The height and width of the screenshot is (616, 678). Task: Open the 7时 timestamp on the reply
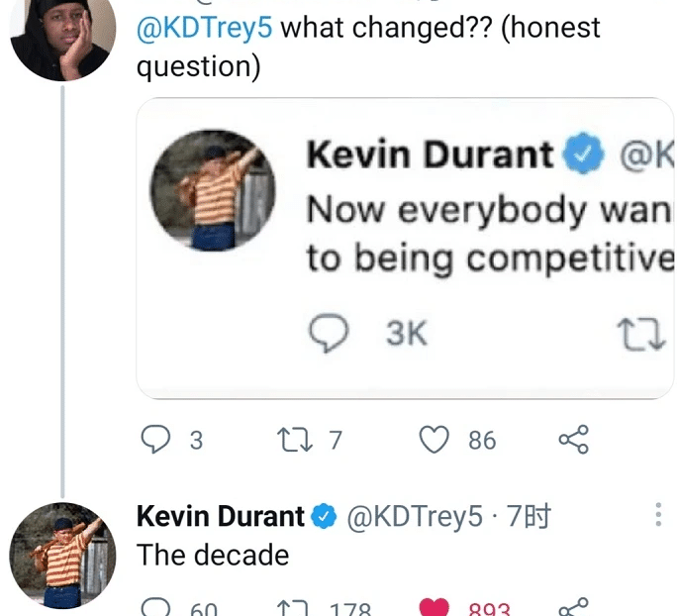point(529,516)
